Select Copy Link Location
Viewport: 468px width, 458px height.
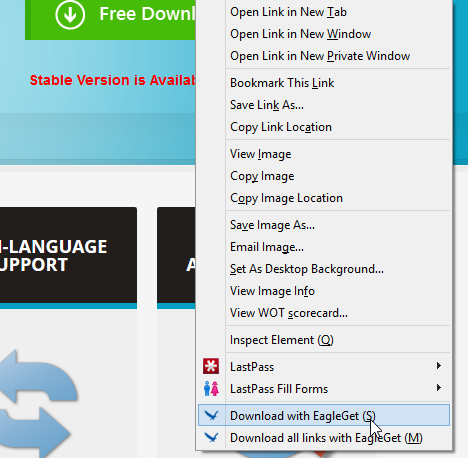[x=324, y=127]
